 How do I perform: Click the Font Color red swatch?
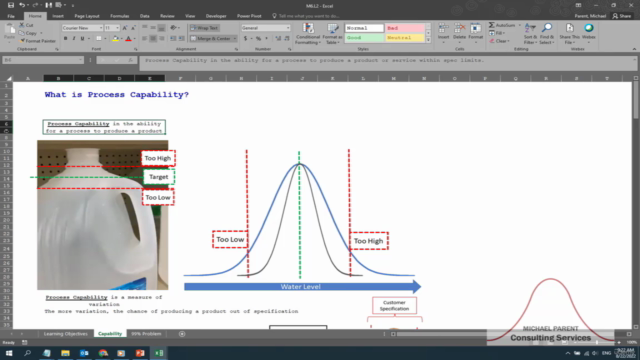coord(129,38)
